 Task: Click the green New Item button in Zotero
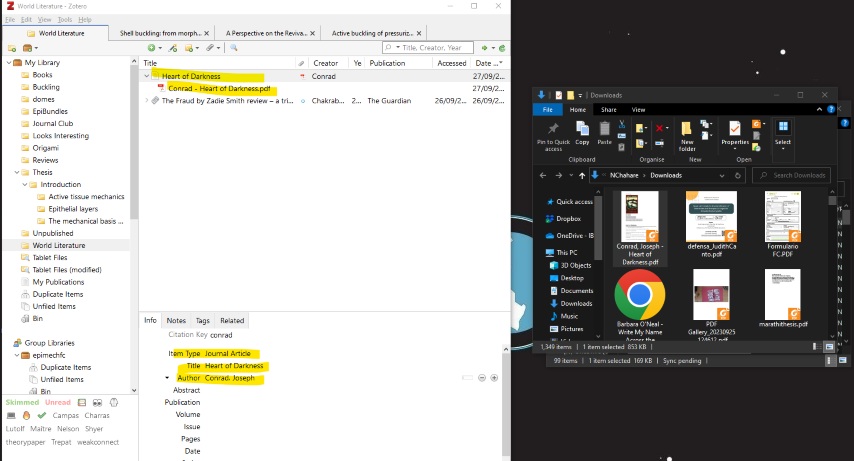pyautogui.click(x=152, y=48)
